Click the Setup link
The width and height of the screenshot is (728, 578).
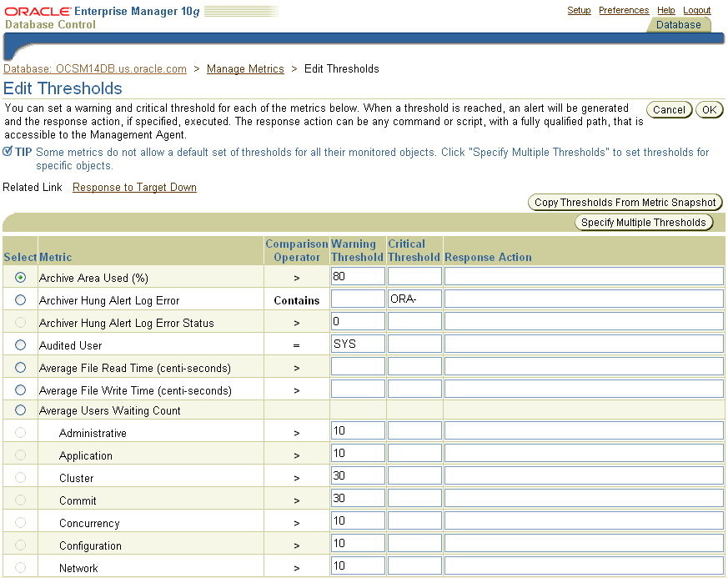click(579, 10)
